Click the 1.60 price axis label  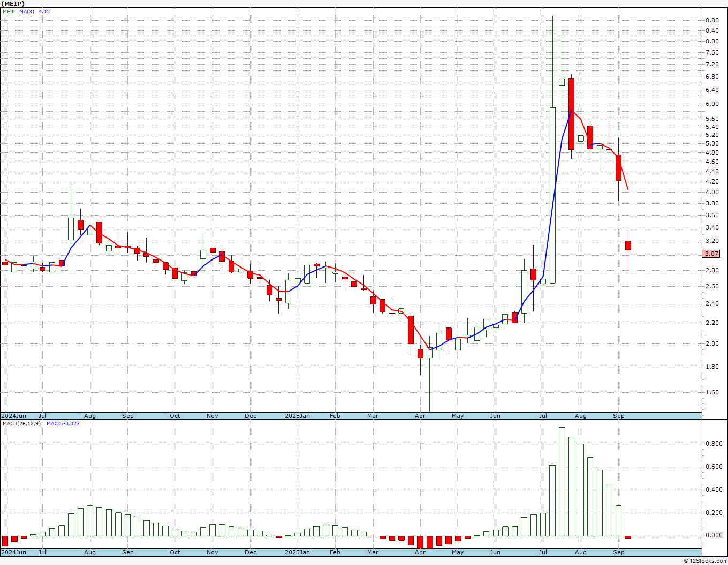click(x=712, y=392)
